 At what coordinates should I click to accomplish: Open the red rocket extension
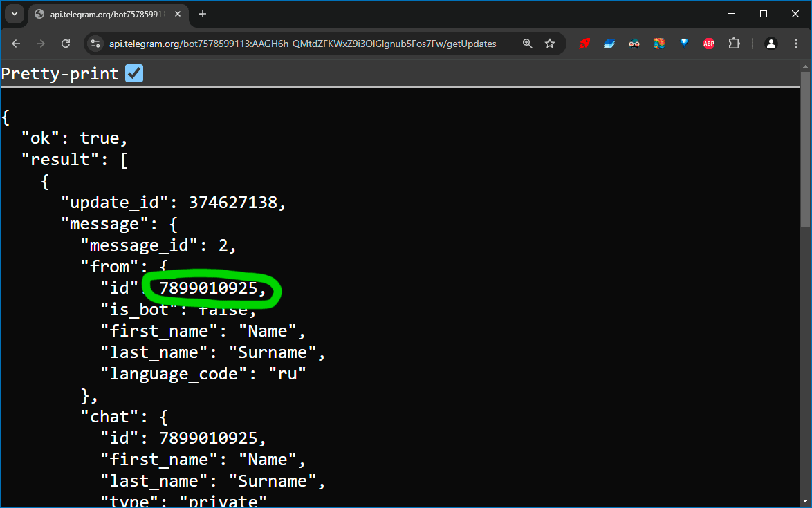(584, 44)
